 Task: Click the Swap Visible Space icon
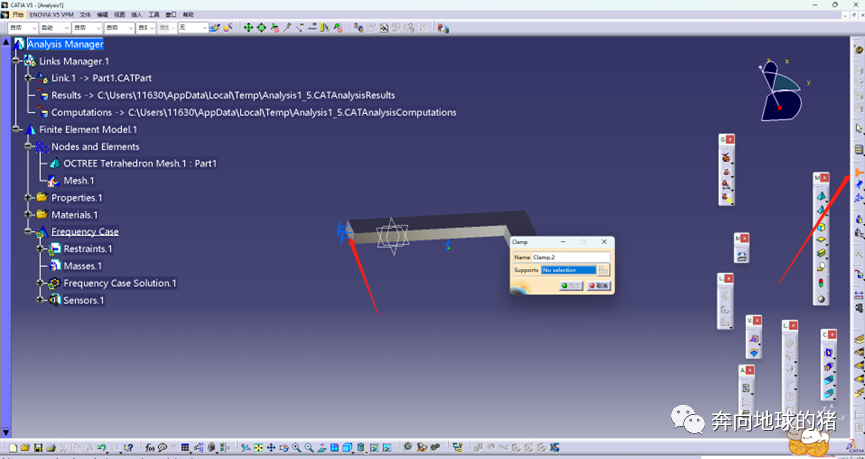387,447
